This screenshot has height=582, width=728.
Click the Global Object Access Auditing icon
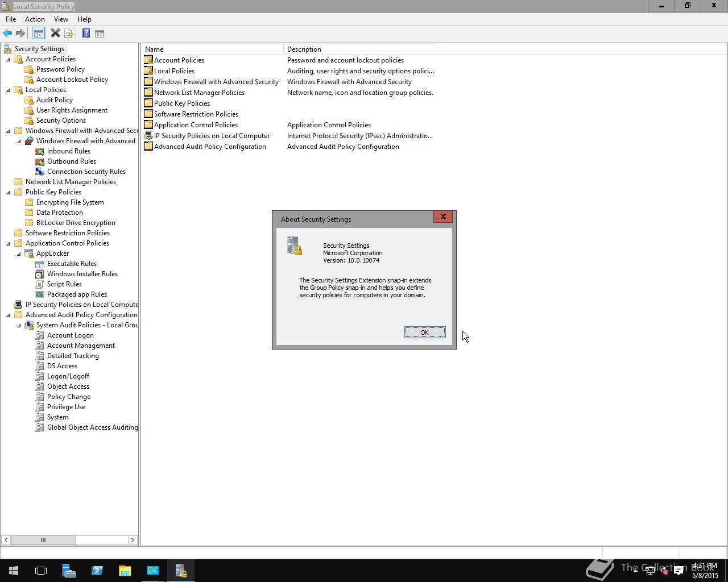(x=40, y=427)
